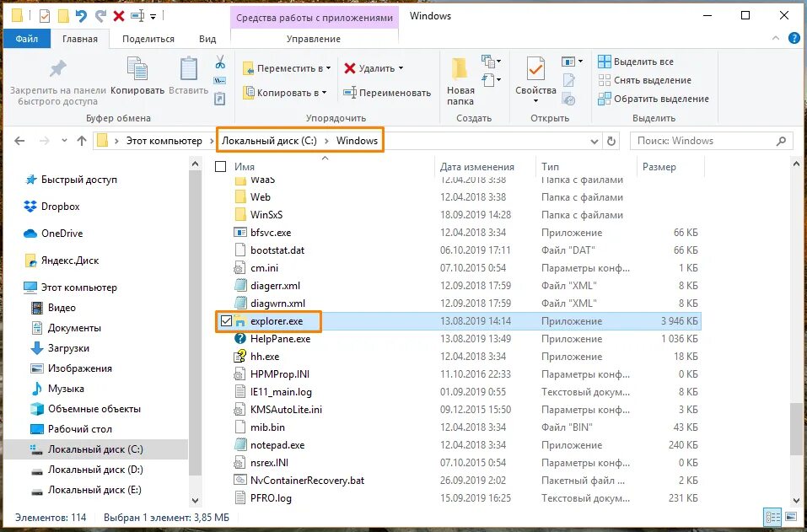Open the Properties checkmark icon in quick access toolbar
This screenshot has width=807, height=532.
tap(45, 16)
